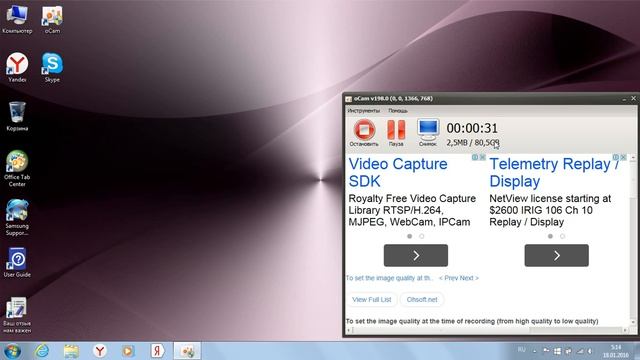Launch Internet Explorer from the taskbar
This screenshot has width=640, height=360.
(42, 351)
